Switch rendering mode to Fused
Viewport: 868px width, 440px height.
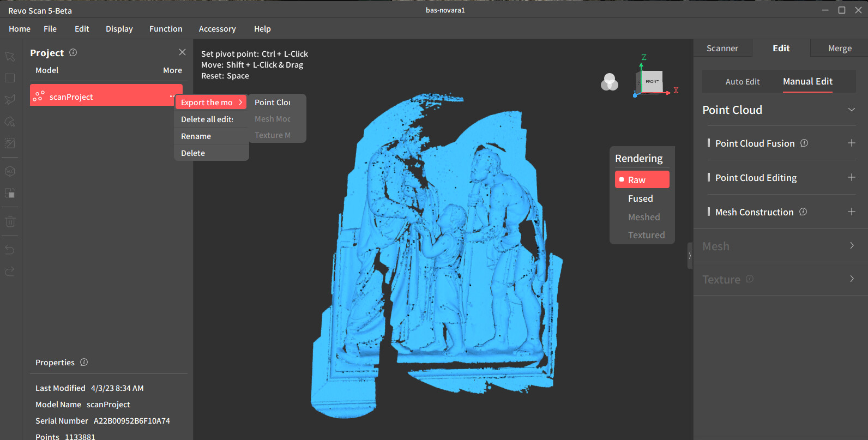(x=640, y=198)
